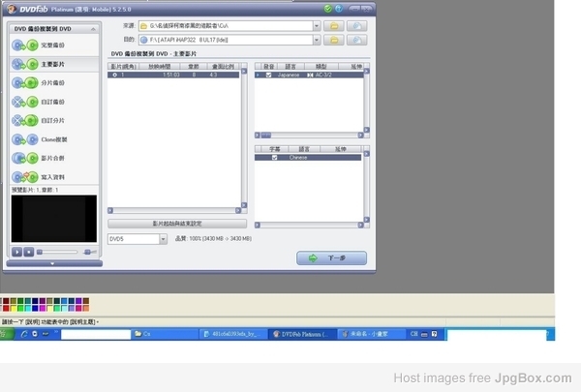Expand the 來源 source path dropdown
This screenshot has height=392, width=581.
click(x=317, y=25)
